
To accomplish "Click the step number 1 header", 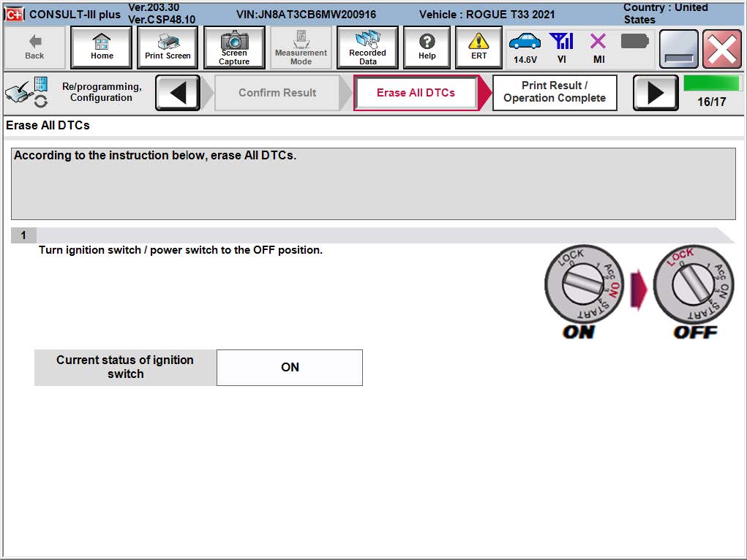I will 23,235.
